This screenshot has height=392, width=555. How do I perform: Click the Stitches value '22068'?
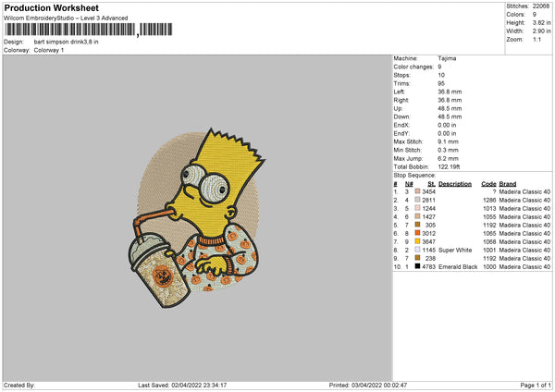pos(541,6)
